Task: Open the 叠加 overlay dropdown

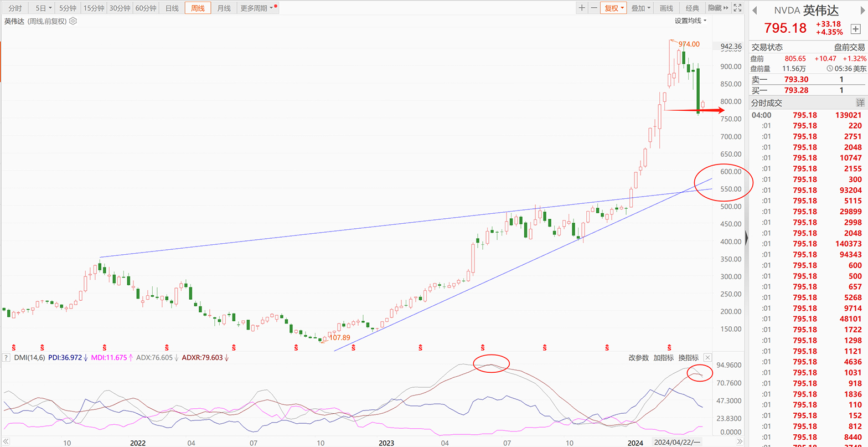Action: coord(641,8)
